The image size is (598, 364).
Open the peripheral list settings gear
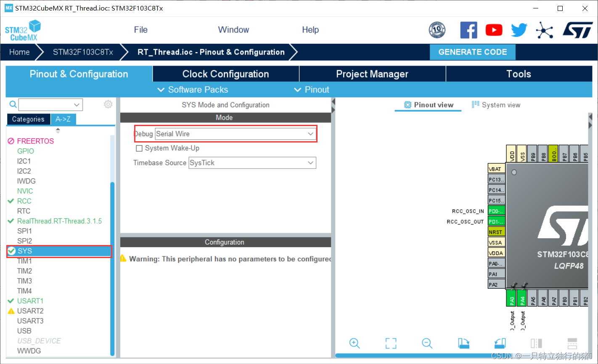coord(108,104)
